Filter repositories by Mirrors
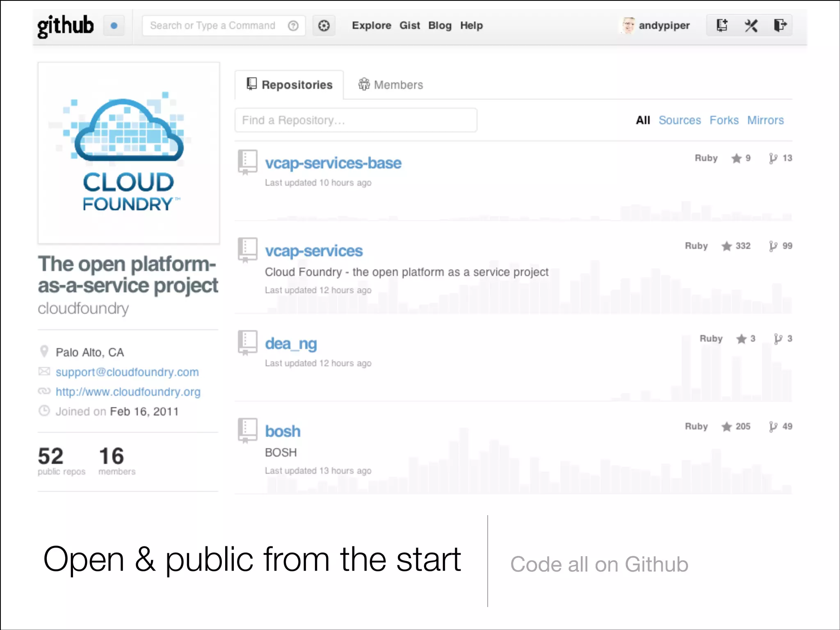This screenshot has width=840, height=630. 765,120
